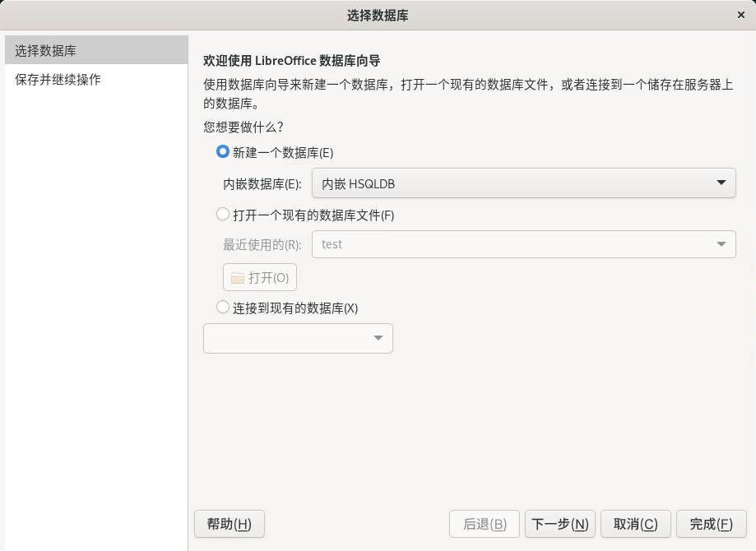Screen dimensions: 756x551
Task: Expand the empty connection type dropdown
Action: [x=298, y=338]
